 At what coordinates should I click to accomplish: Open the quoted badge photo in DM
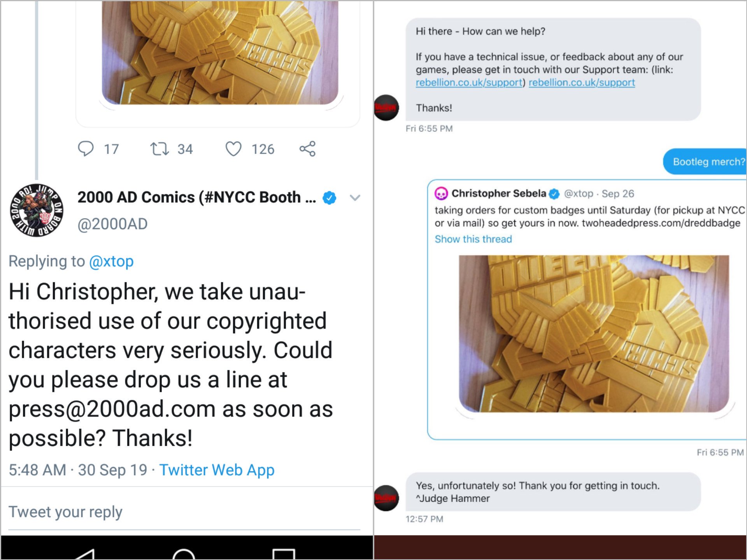pos(594,334)
